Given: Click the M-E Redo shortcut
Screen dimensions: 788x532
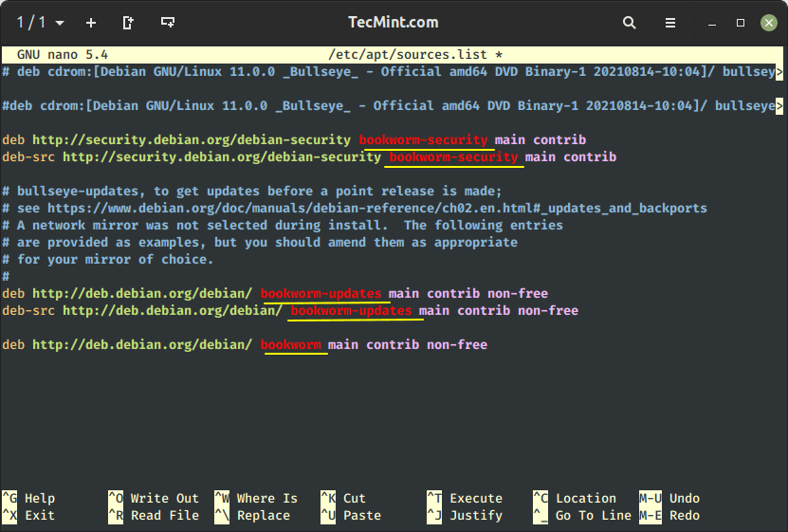Looking at the screenshot, I should click(669, 515).
